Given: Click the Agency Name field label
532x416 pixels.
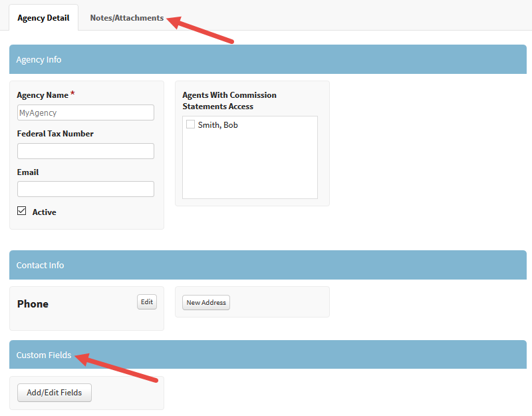Looking at the screenshot, I should click(x=42, y=95).
